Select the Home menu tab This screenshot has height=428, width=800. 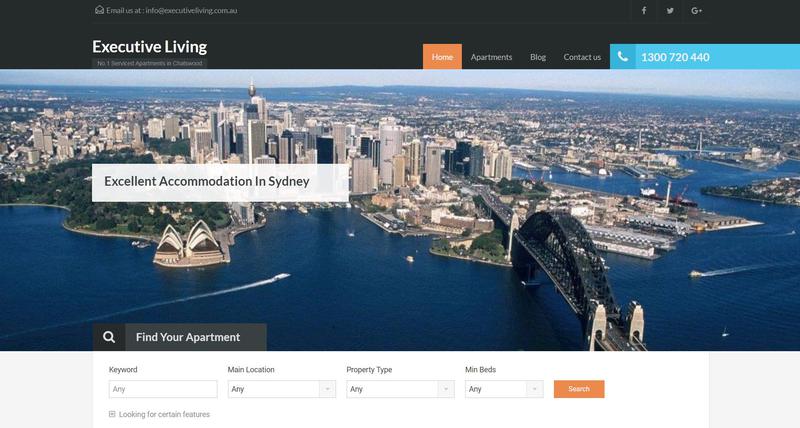pyautogui.click(x=442, y=57)
